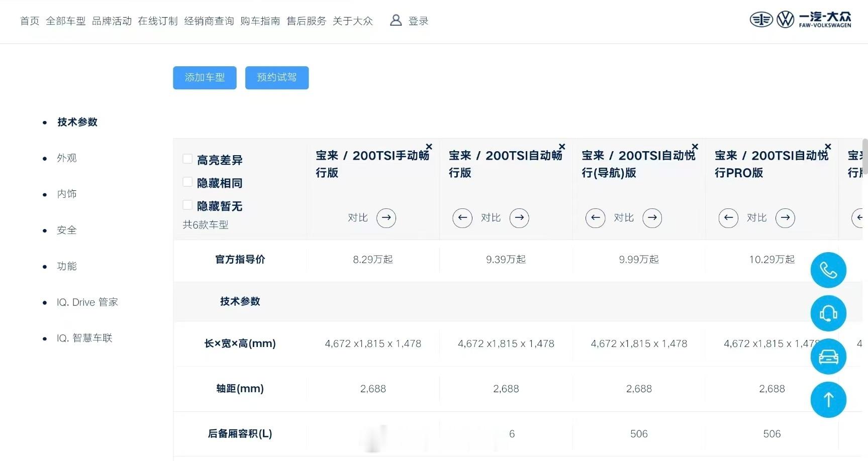Click 对比 under 200TSI自动畅行版
Image resolution: width=868 pixels, height=461 pixels.
click(491, 218)
